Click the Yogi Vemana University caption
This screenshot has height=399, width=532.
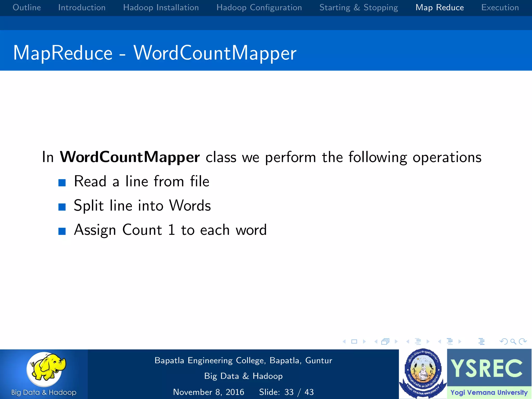(489, 393)
